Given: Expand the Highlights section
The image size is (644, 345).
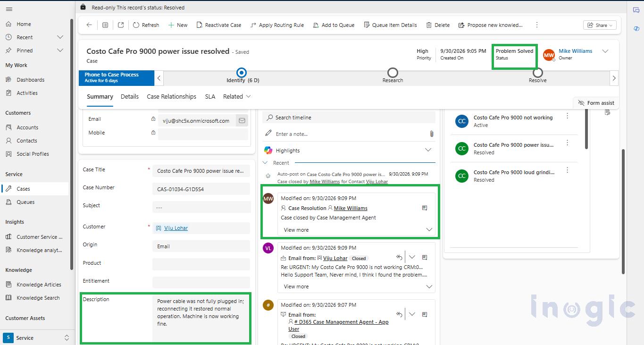Looking at the screenshot, I should click(x=428, y=150).
